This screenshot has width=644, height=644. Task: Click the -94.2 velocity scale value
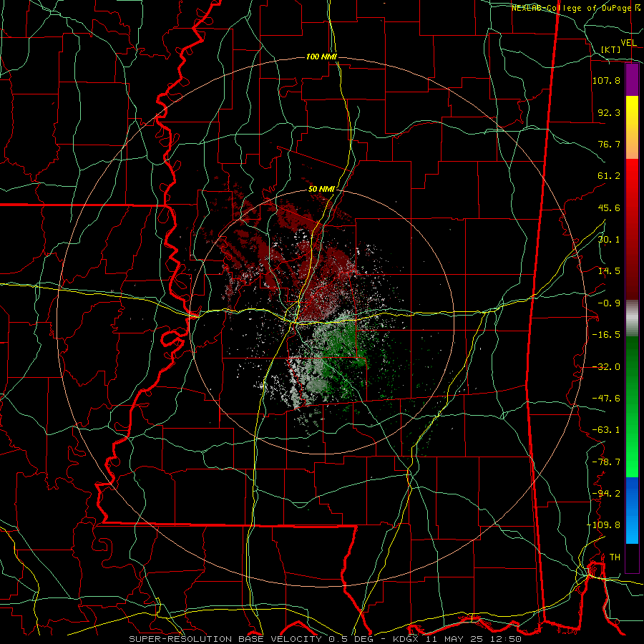coord(606,493)
